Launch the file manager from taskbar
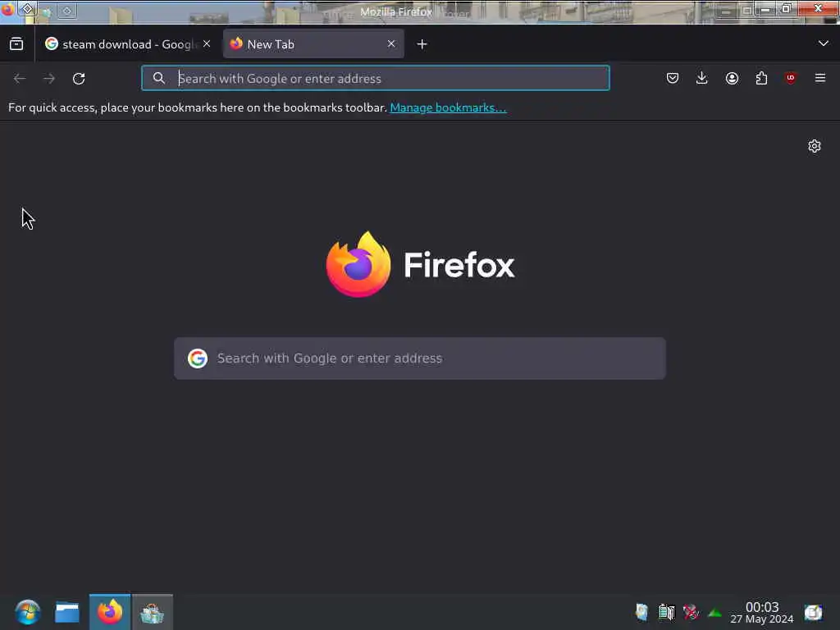 [67, 612]
